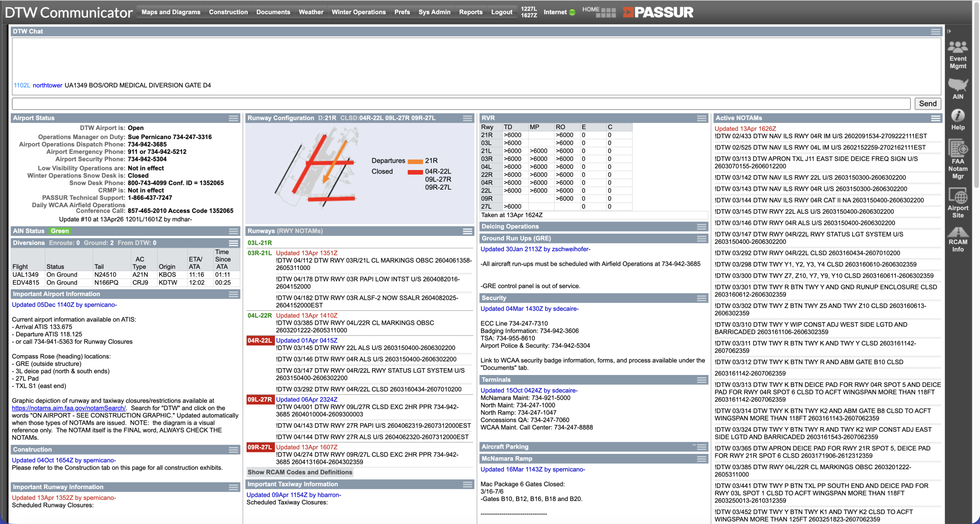Open the Maps and Diagrams menu
The width and height of the screenshot is (980, 524).
pos(171,12)
